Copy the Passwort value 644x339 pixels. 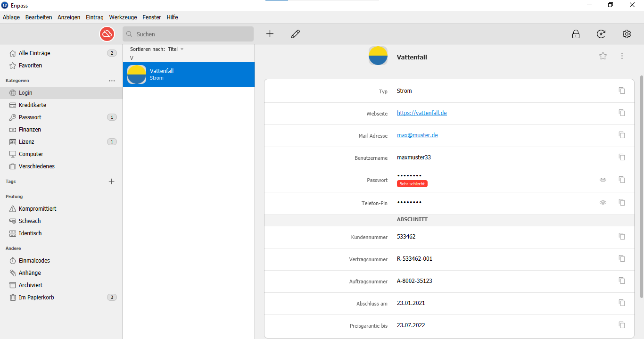pyautogui.click(x=622, y=180)
